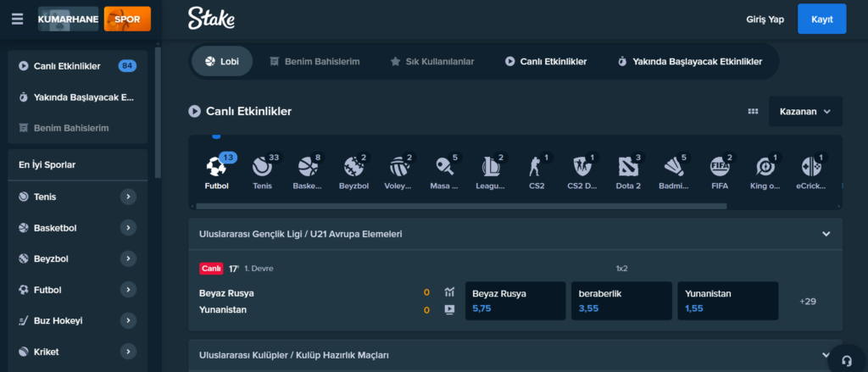Select Beyzbol icon in carousel
868x372 pixels.
353,172
